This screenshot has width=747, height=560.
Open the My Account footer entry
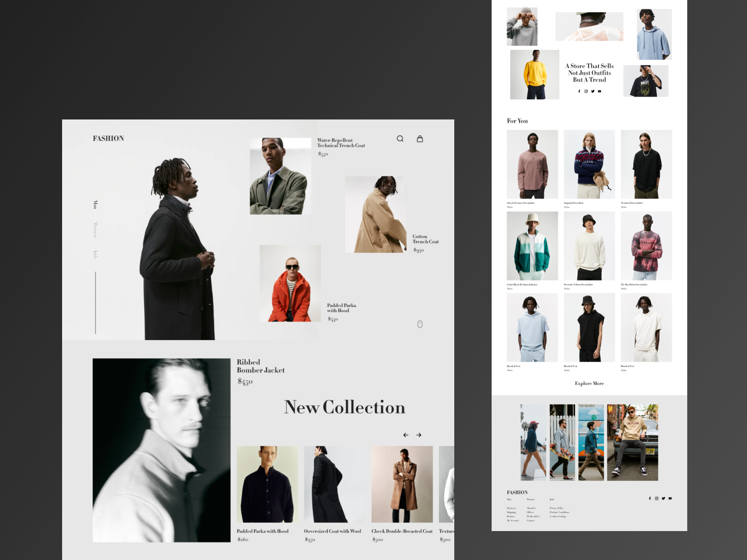pos(513,520)
